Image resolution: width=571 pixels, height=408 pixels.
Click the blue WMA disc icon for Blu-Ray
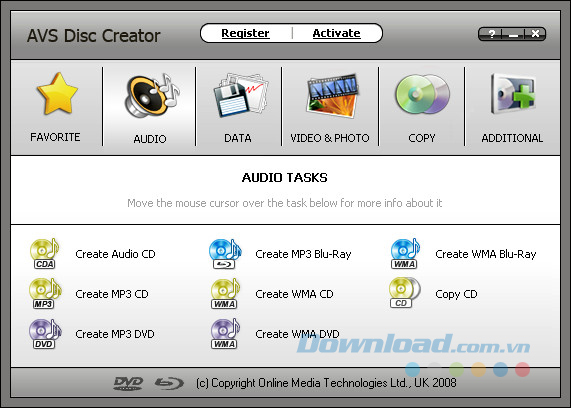coord(405,254)
